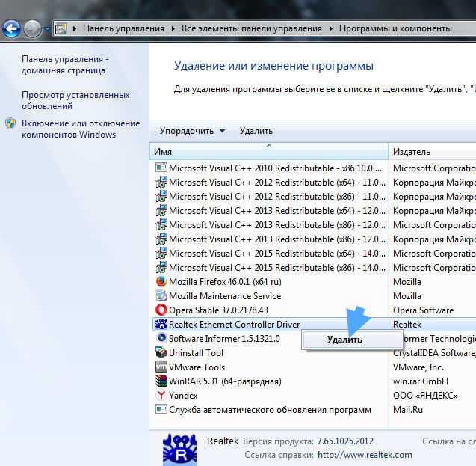Expand arrow before Панель управления breadcrumb
476x466 pixels.
(x=75, y=29)
